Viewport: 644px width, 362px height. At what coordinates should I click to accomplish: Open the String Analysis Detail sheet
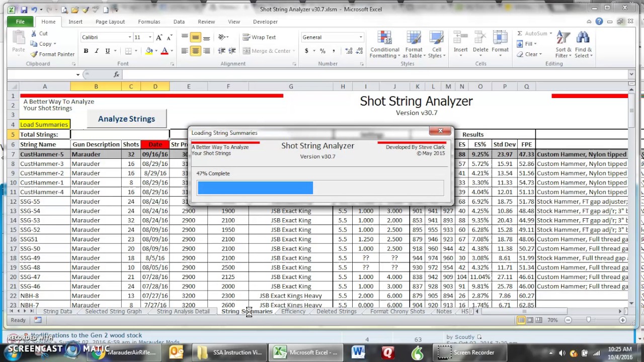point(183,312)
